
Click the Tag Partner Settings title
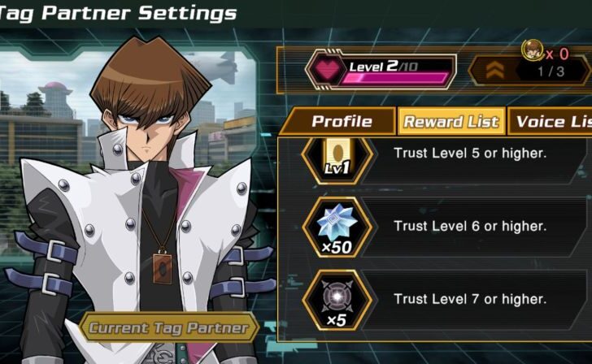click(118, 13)
